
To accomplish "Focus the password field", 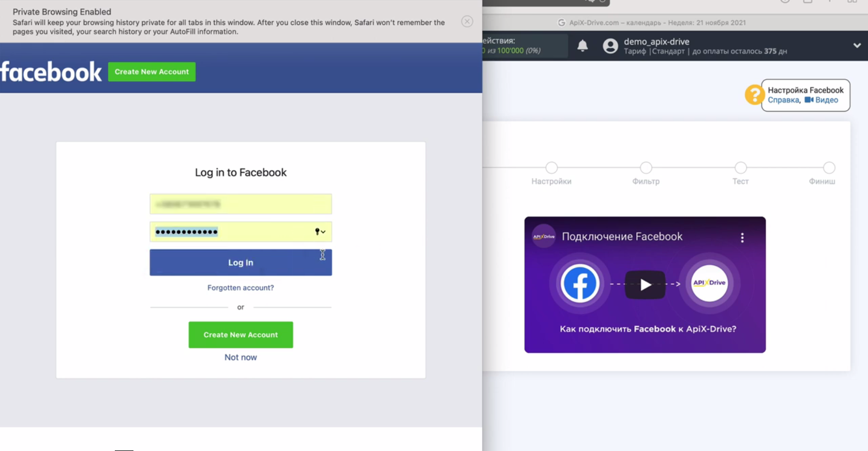I will (x=241, y=232).
